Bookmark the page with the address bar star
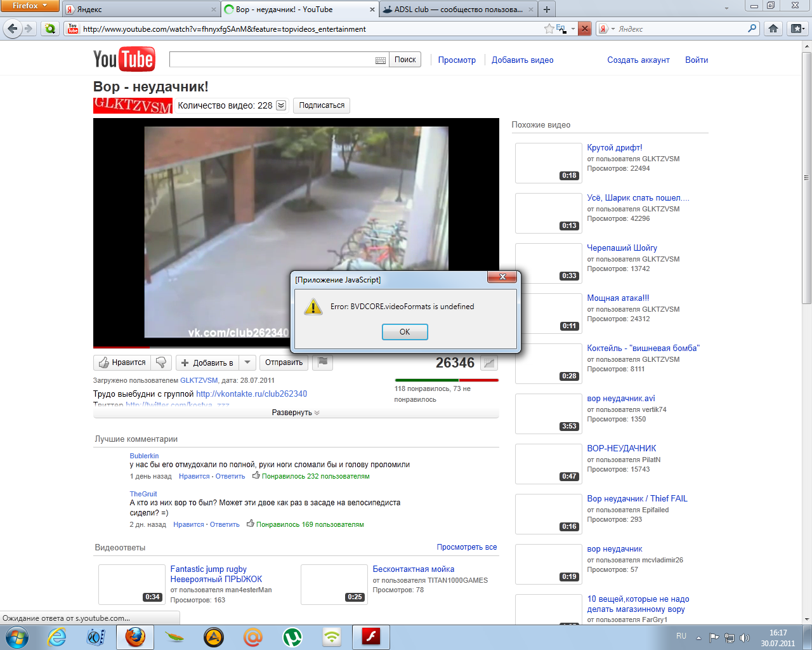812x650 pixels. click(549, 29)
